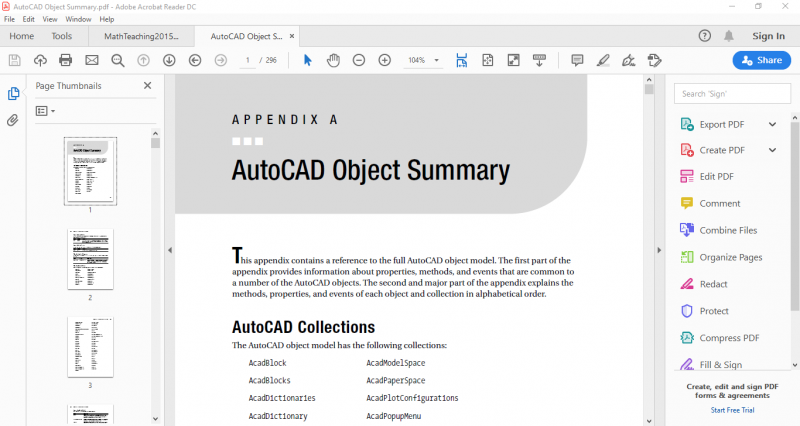This screenshot has width=800, height=426.
Task: Click the cloud upload icon
Action: pyautogui.click(x=40, y=60)
